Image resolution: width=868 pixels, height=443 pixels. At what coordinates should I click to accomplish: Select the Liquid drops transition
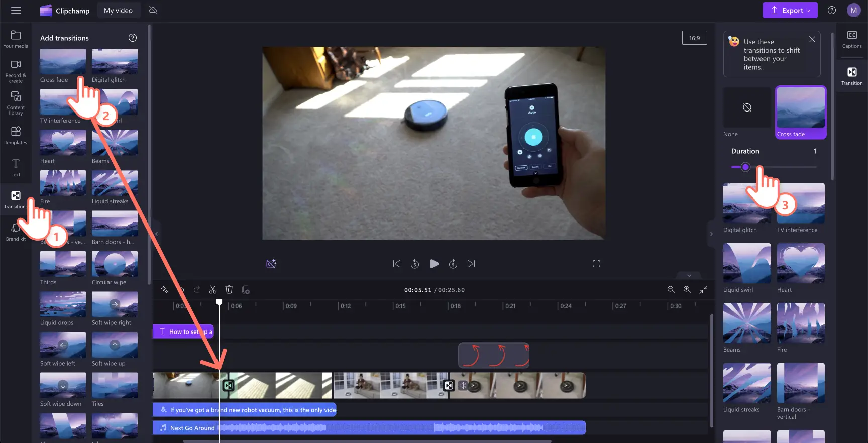[63, 304]
